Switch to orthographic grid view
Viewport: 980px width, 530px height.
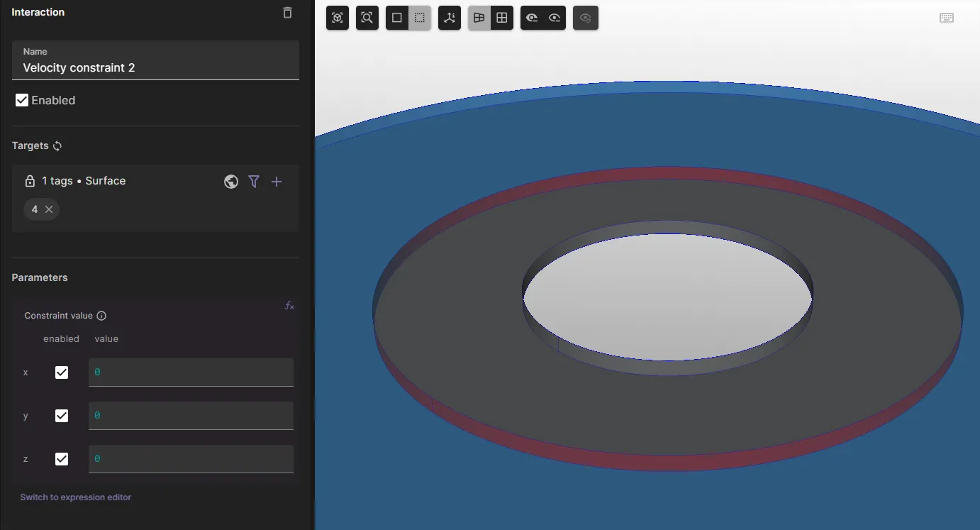click(502, 18)
